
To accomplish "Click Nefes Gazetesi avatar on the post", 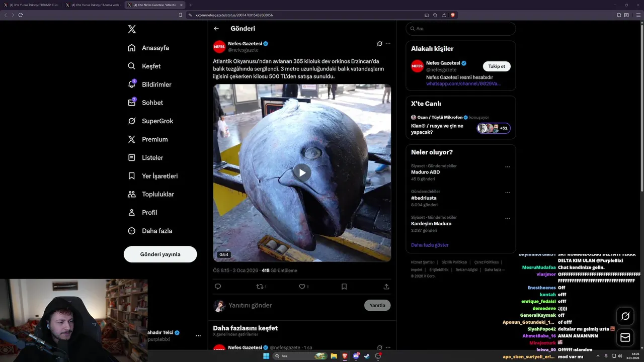I will [219, 47].
